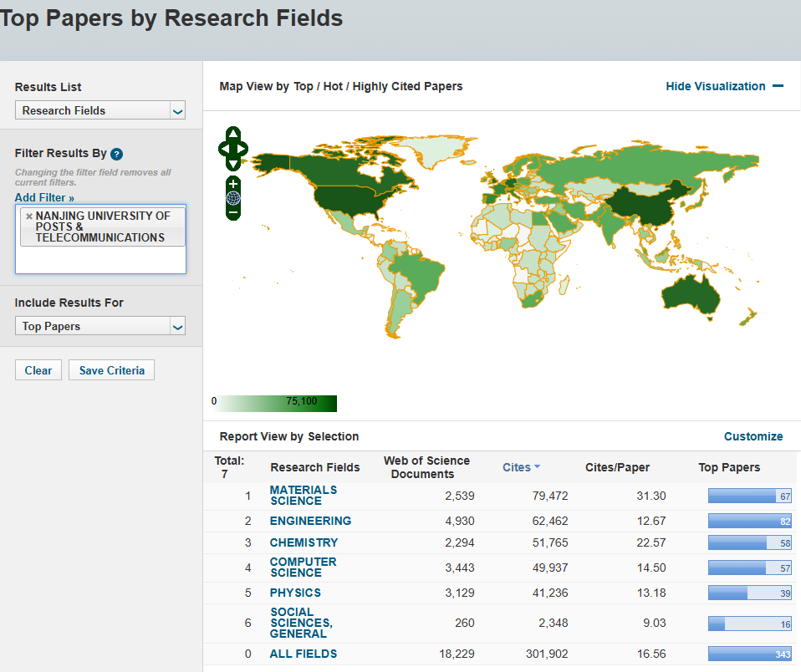This screenshot has width=801, height=672.
Task: Zoom out of the map with minus
Action: pos(233,213)
